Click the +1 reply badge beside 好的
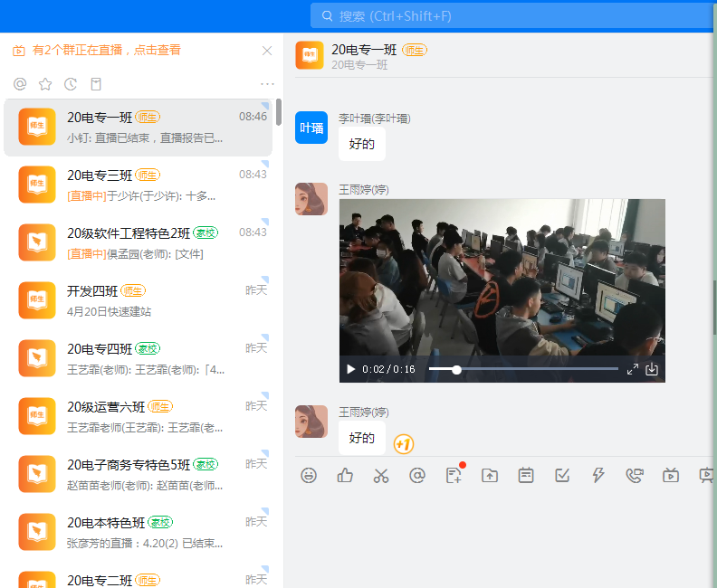The image size is (717, 588). pyautogui.click(x=404, y=444)
